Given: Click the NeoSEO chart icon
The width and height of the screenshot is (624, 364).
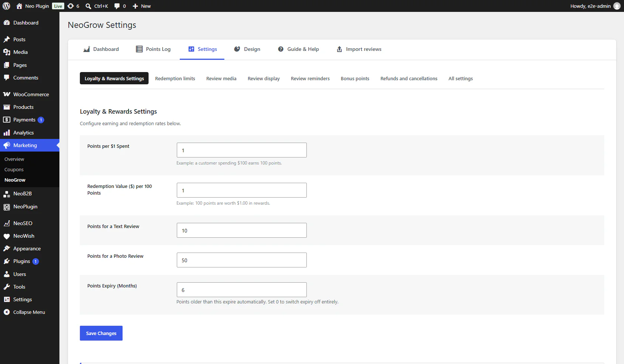Looking at the screenshot, I should tap(7, 223).
